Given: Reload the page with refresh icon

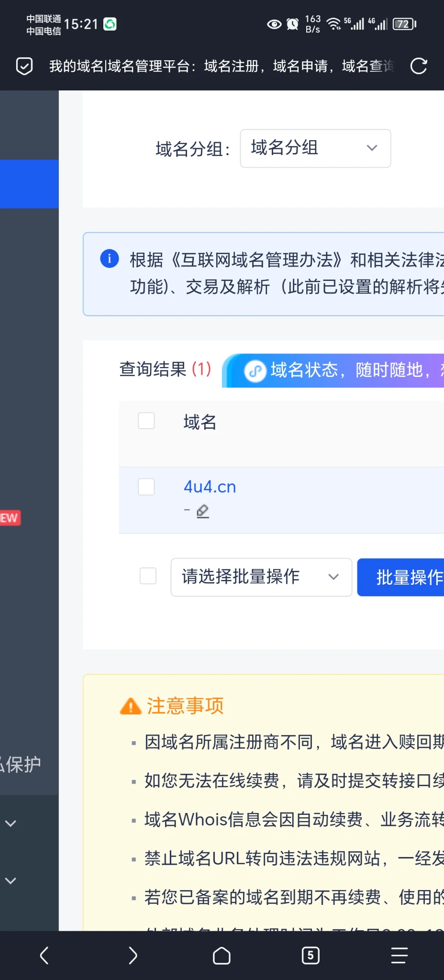Looking at the screenshot, I should coord(418,66).
